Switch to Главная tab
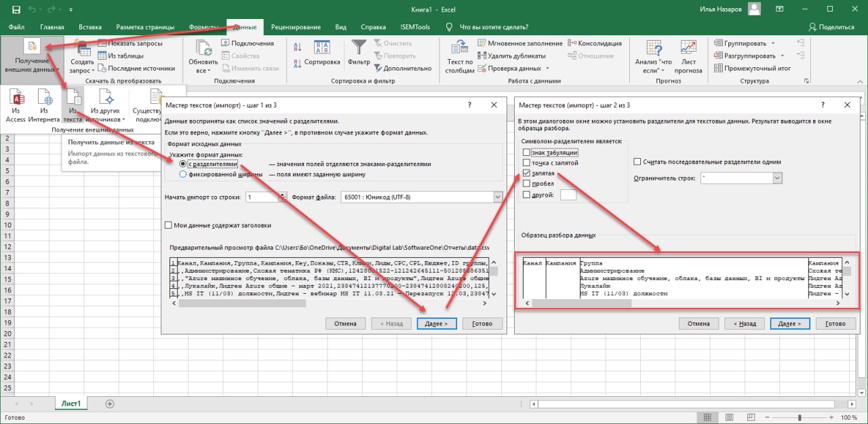This screenshot has height=424, width=868. tap(52, 27)
